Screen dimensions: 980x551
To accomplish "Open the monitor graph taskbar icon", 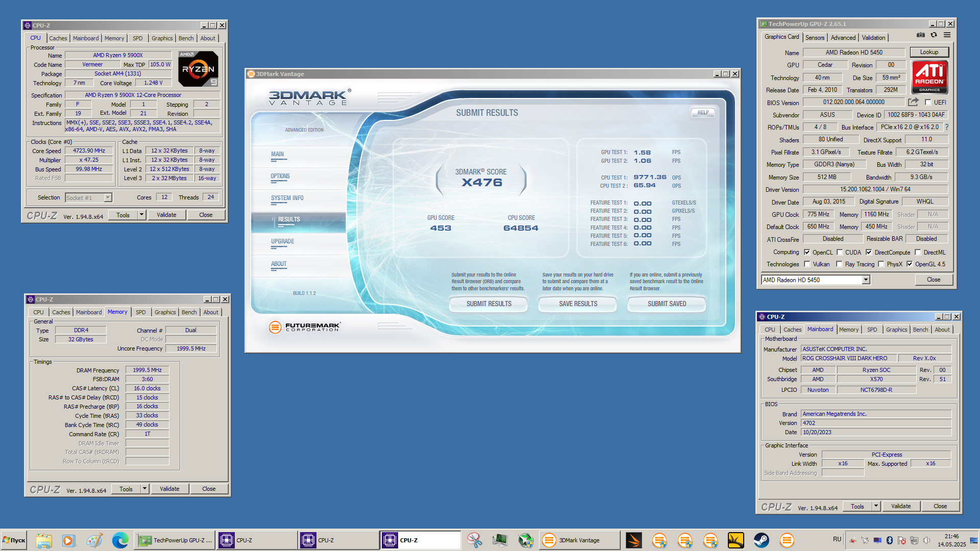I will tap(500, 540).
